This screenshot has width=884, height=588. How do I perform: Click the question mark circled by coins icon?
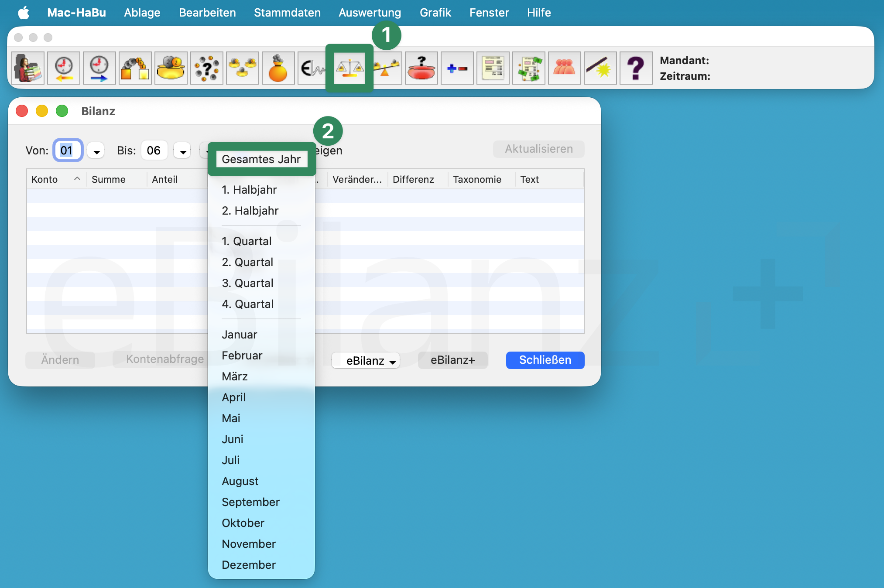207,68
